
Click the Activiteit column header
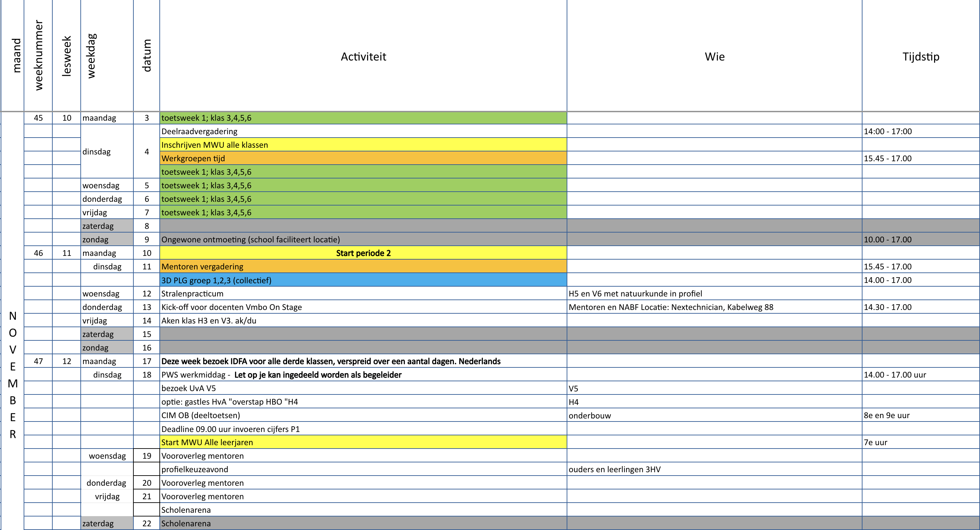click(363, 56)
